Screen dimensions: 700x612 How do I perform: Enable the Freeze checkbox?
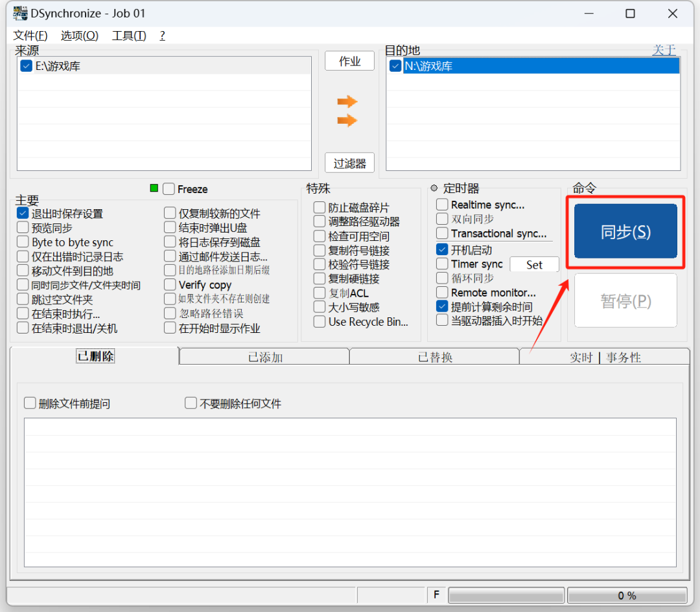click(x=169, y=189)
